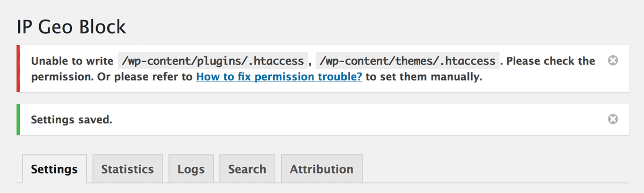Click the "Unable to write" error text
The width and height of the screenshot is (644, 193).
tap(72, 61)
